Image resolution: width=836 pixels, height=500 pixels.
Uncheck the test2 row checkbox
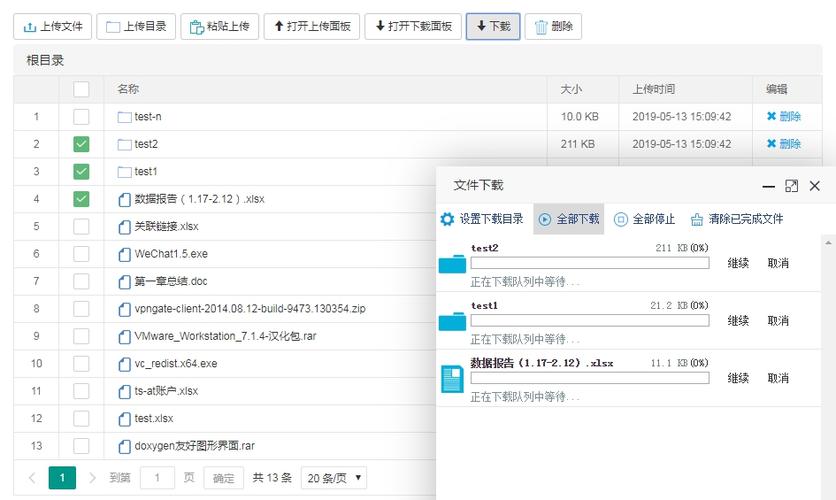81,144
